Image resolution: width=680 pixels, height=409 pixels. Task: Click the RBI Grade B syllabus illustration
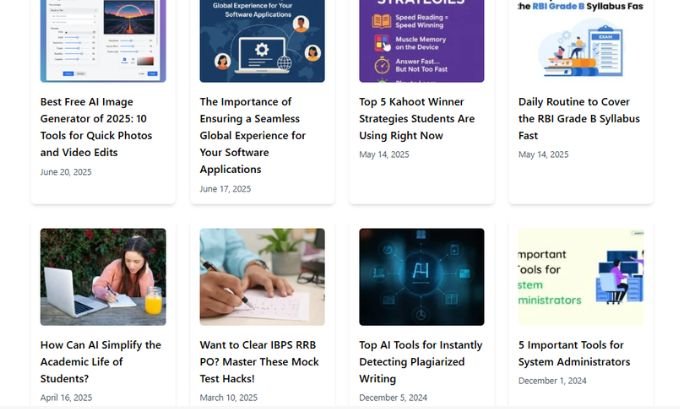(x=581, y=41)
